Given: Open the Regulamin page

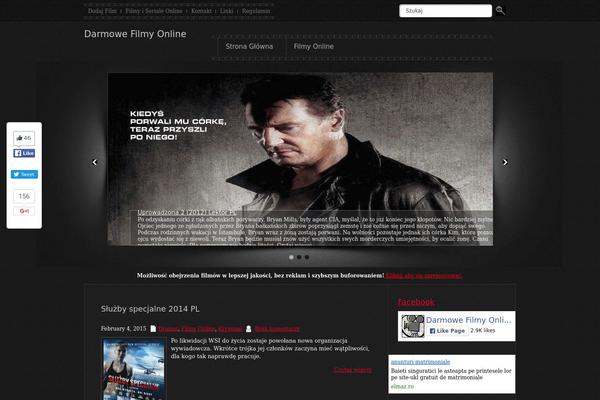Looking at the screenshot, I should (x=256, y=11).
